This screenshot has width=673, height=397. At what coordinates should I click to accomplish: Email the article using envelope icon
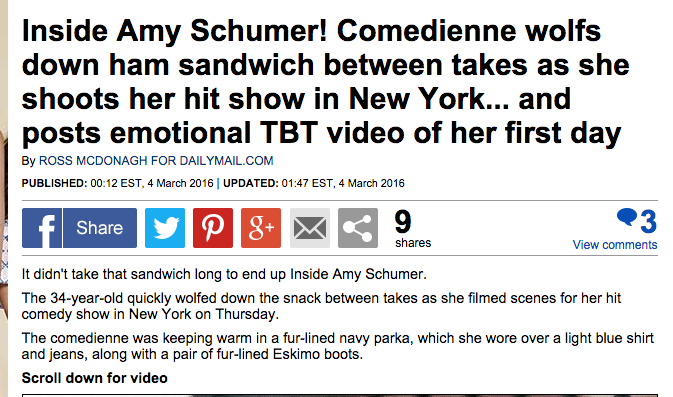(310, 228)
